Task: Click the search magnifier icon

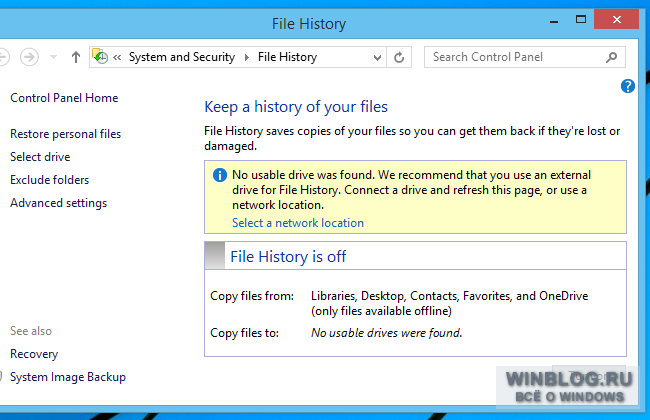Action: coord(611,57)
